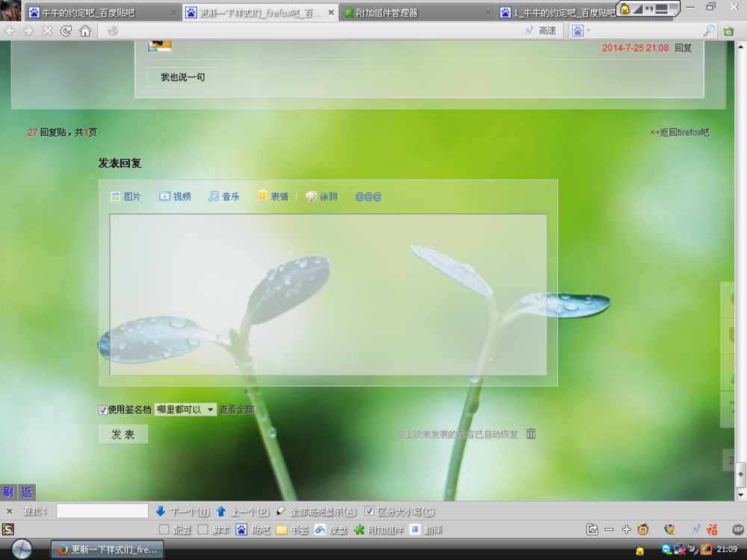
Task: Click the 查看全部 signatures link
Action: click(x=237, y=409)
